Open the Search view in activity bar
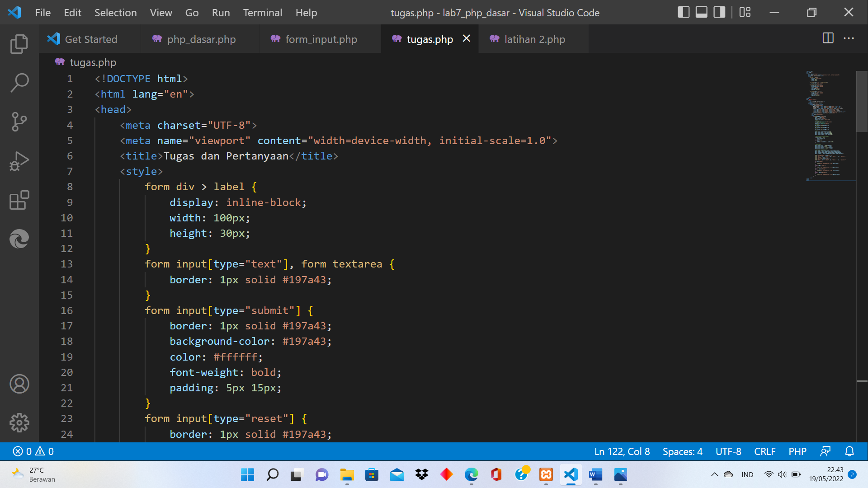The height and width of the screenshot is (488, 868). click(19, 83)
